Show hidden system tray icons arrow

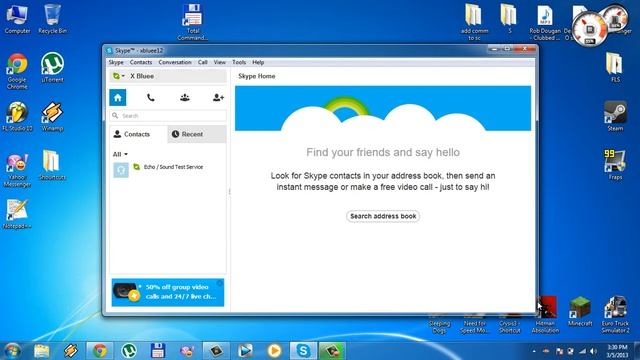534,351
